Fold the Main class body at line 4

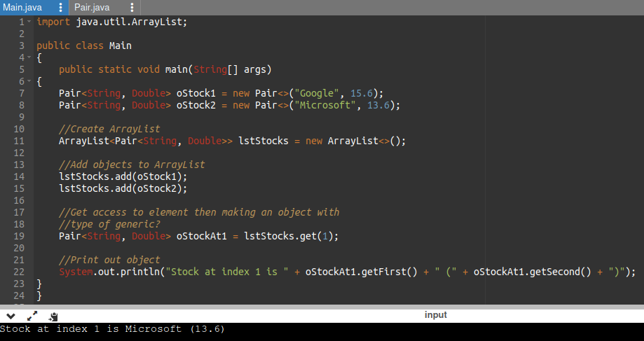[29, 57]
